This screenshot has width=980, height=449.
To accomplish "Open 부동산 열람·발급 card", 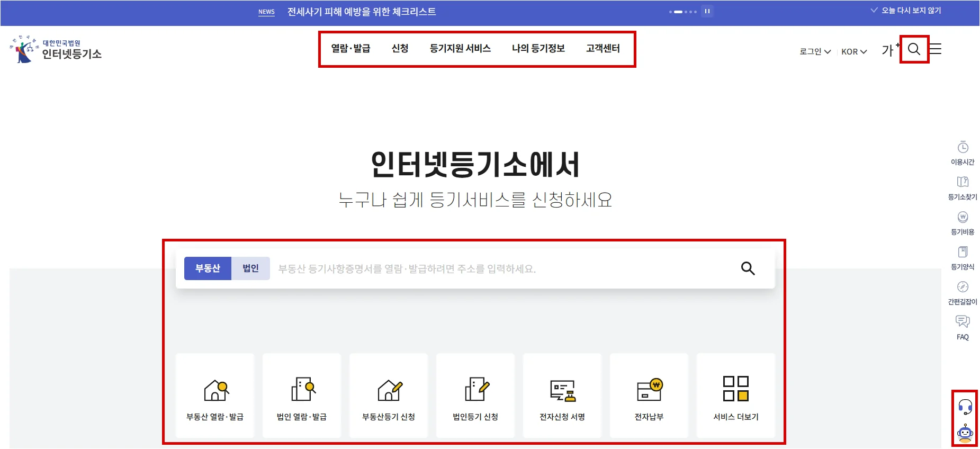I will [x=215, y=396].
